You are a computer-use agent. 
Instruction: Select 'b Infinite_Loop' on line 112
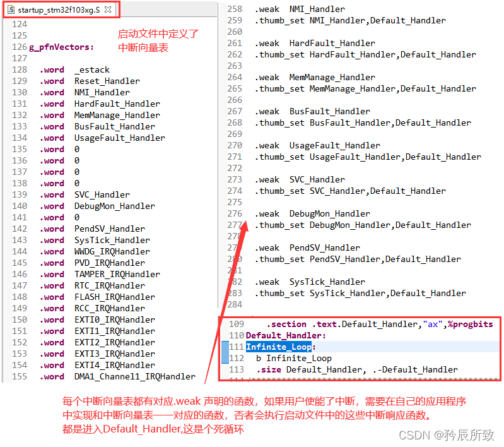[x=294, y=359]
